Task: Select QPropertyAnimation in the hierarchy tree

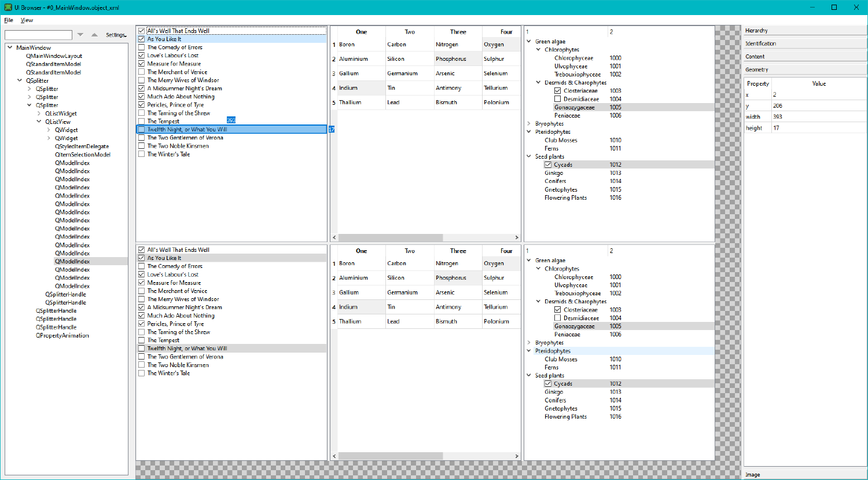Action: click(x=62, y=336)
